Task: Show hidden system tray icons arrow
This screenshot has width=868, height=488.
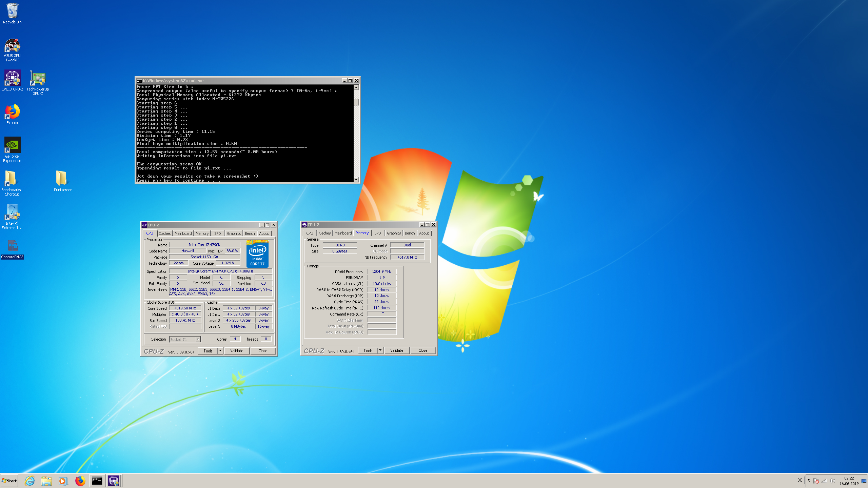Action: [809, 481]
